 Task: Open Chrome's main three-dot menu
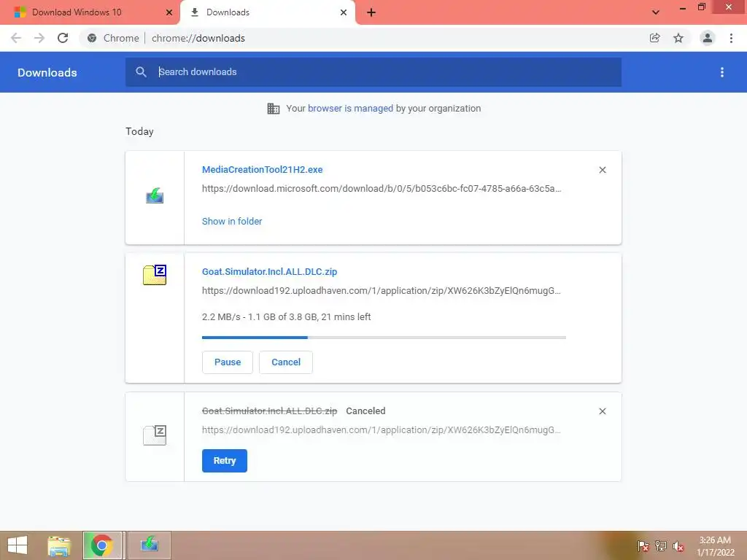(731, 38)
